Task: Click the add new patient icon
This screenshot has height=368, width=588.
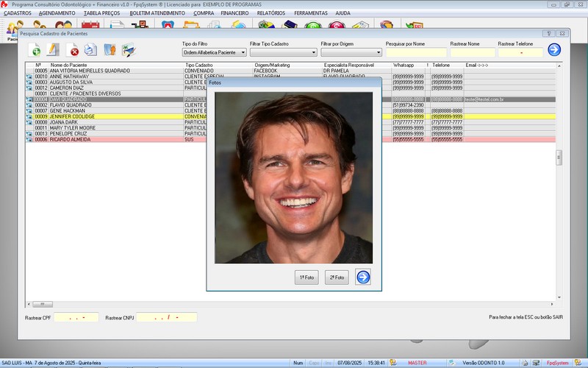Action: click(x=35, y=50)
